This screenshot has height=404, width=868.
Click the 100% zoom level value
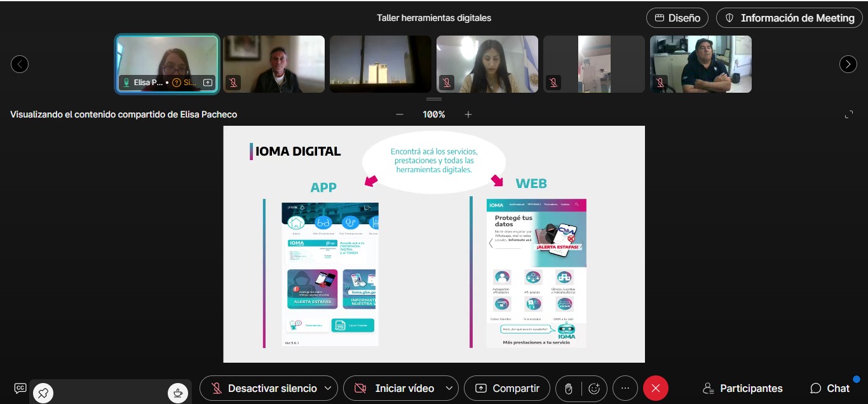click(434, 114)
